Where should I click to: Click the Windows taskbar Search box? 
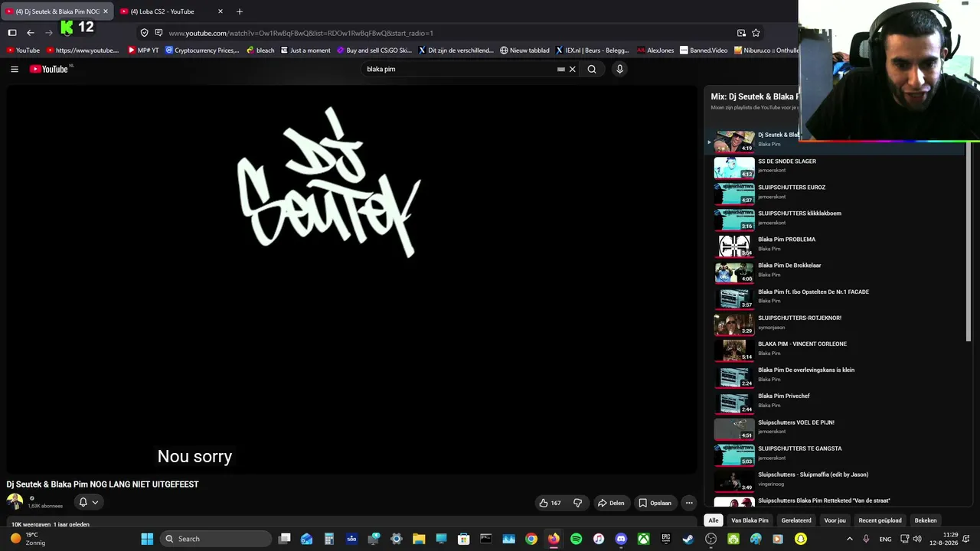pos(216,539)
